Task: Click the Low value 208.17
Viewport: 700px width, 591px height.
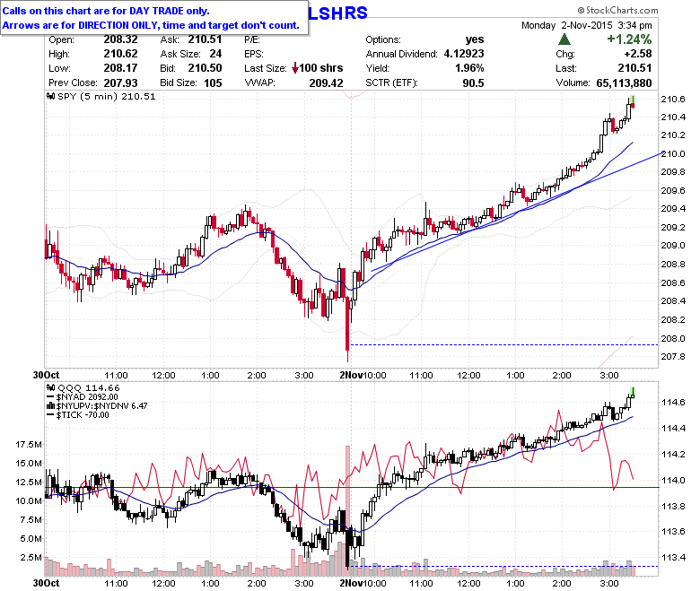Action: 120,68
